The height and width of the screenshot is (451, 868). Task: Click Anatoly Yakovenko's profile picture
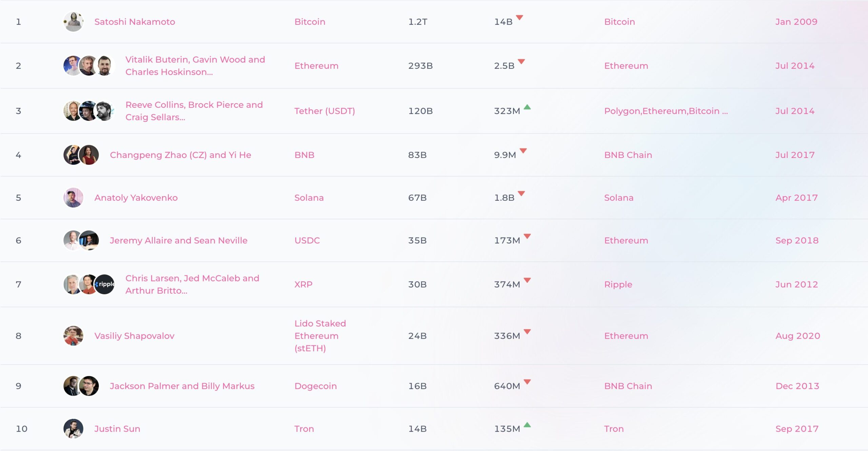pos(73,198)
